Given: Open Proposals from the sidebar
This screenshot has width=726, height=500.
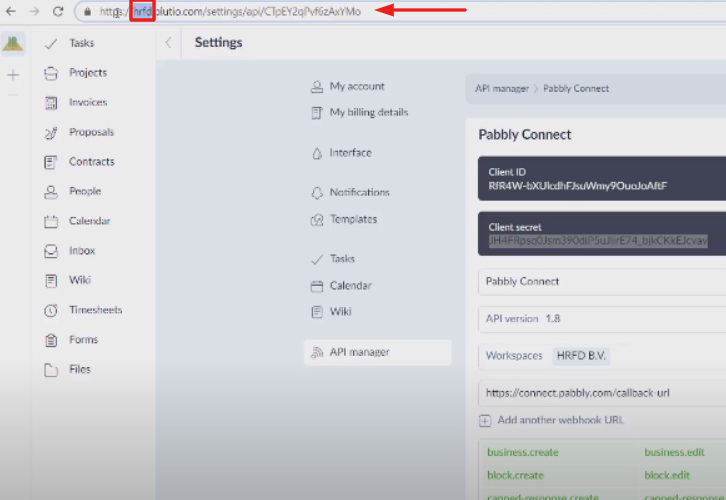Looking at the screenshot, I should tap(91, 132).
